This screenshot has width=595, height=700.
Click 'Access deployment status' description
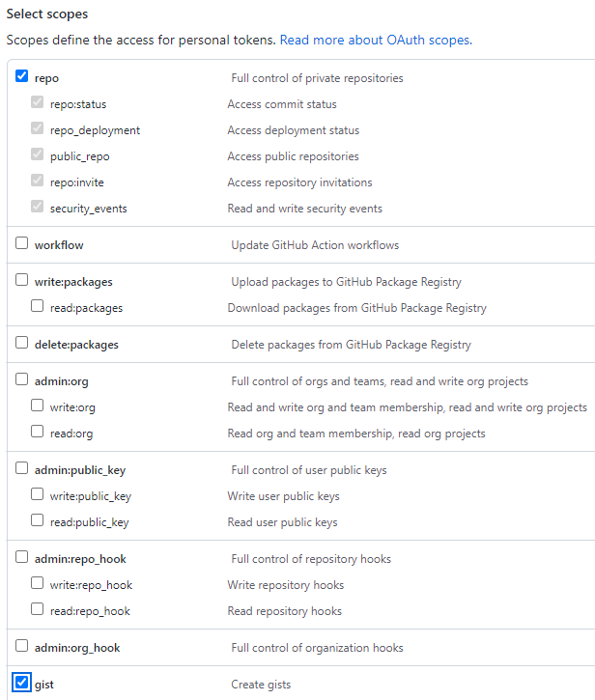click(x=294, y=130)
